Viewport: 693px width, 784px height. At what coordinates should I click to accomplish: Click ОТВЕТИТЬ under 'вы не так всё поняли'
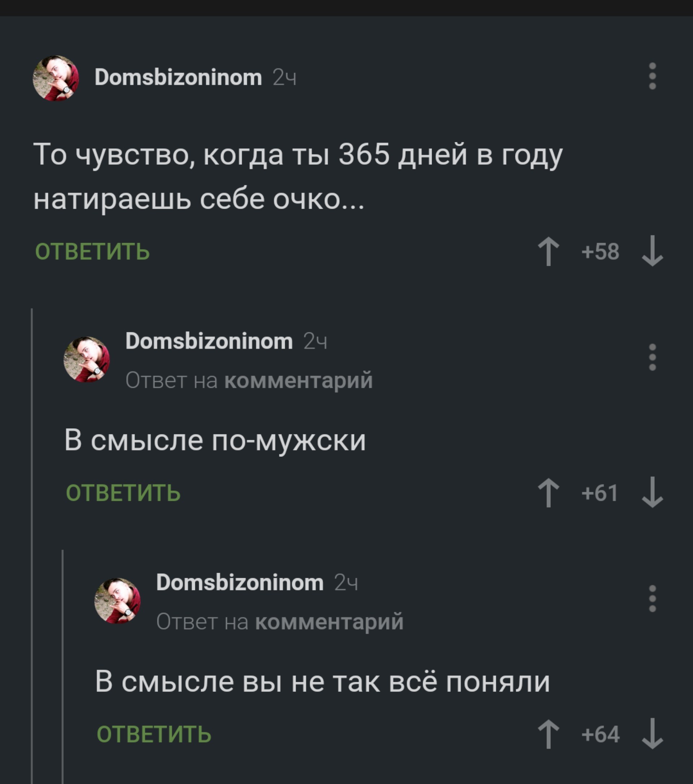tap(154, 734)
